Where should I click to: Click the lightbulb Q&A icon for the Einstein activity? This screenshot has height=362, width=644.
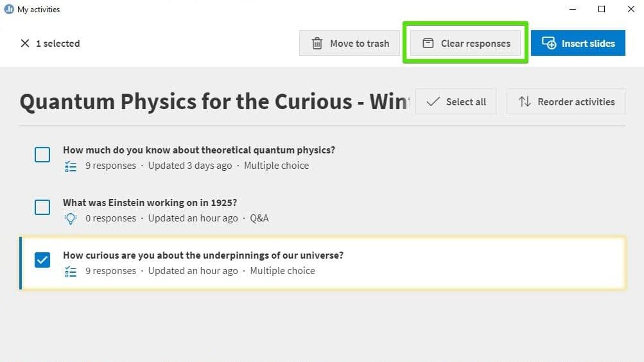71,218
